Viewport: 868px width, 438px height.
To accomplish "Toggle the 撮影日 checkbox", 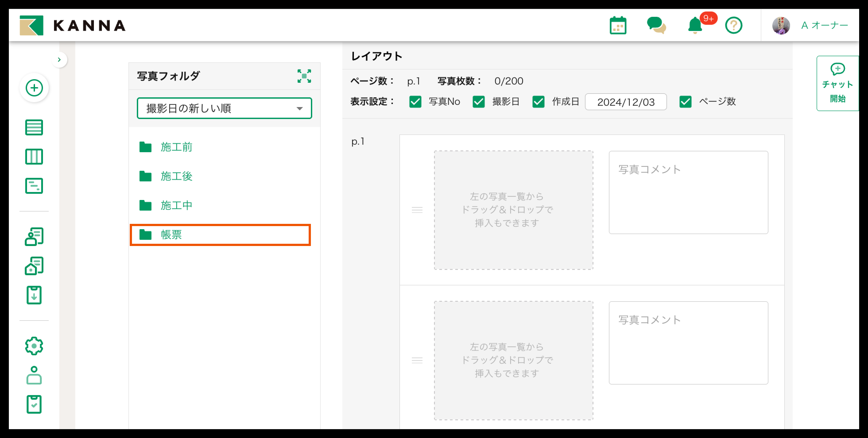I will coord(479,102).
